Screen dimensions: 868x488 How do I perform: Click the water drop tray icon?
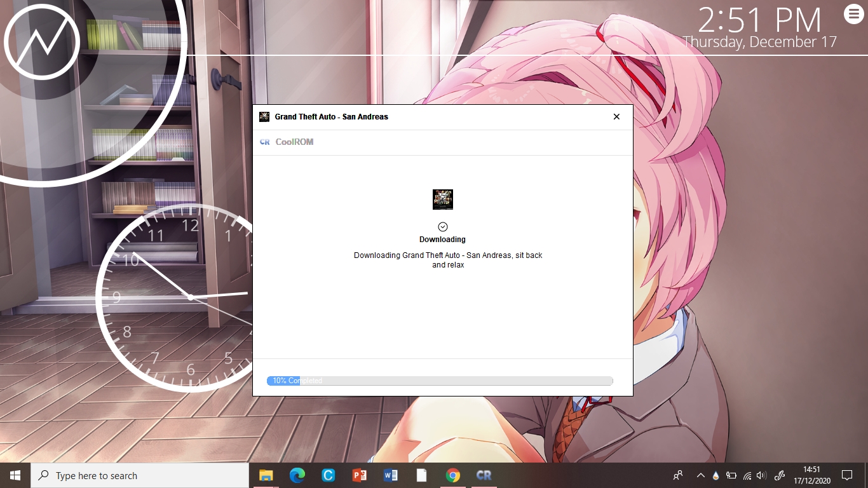click(x=716, y=475)
